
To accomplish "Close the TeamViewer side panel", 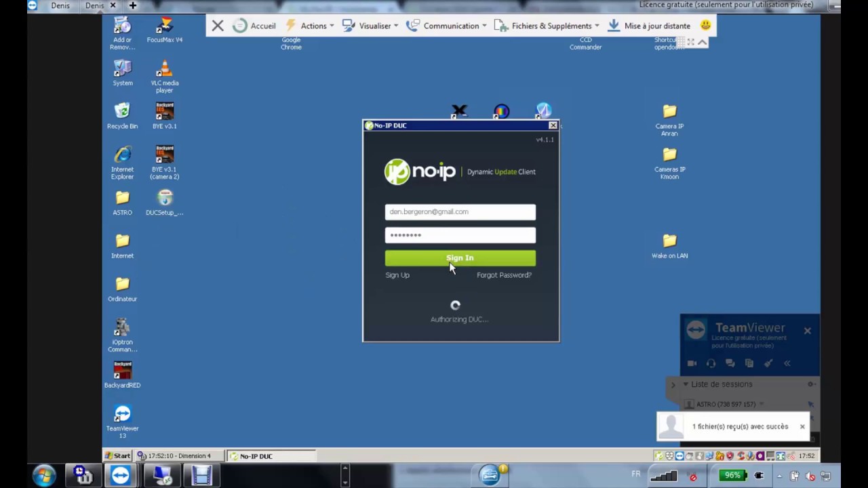I will [807, 331].
